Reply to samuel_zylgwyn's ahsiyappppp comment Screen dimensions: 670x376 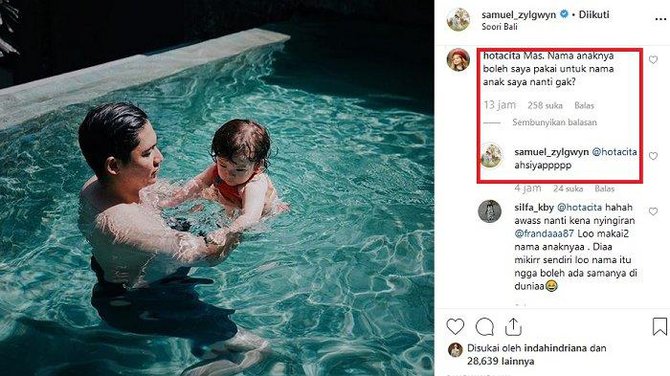(x=604, y=189)
